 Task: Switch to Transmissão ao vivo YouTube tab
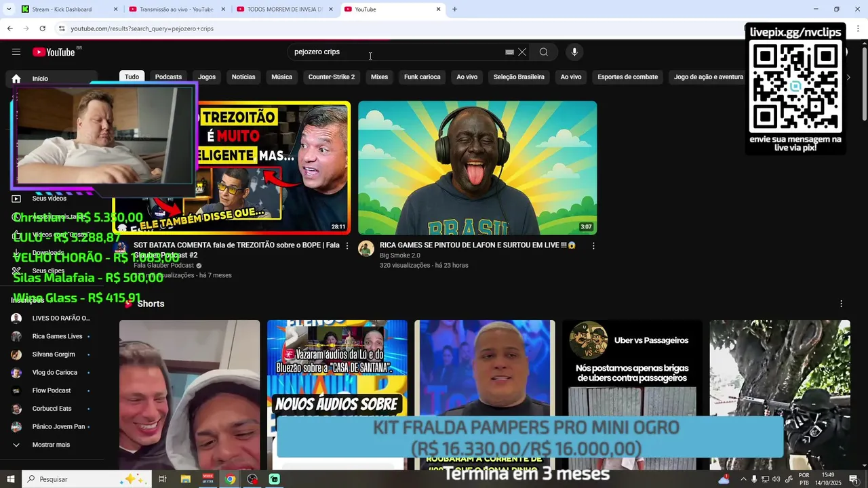tap(177, 9)
